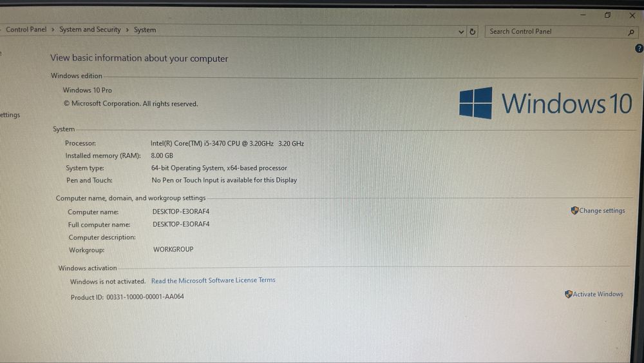Click the Microsoft Corporation copyright text

[x=131, y=104]
